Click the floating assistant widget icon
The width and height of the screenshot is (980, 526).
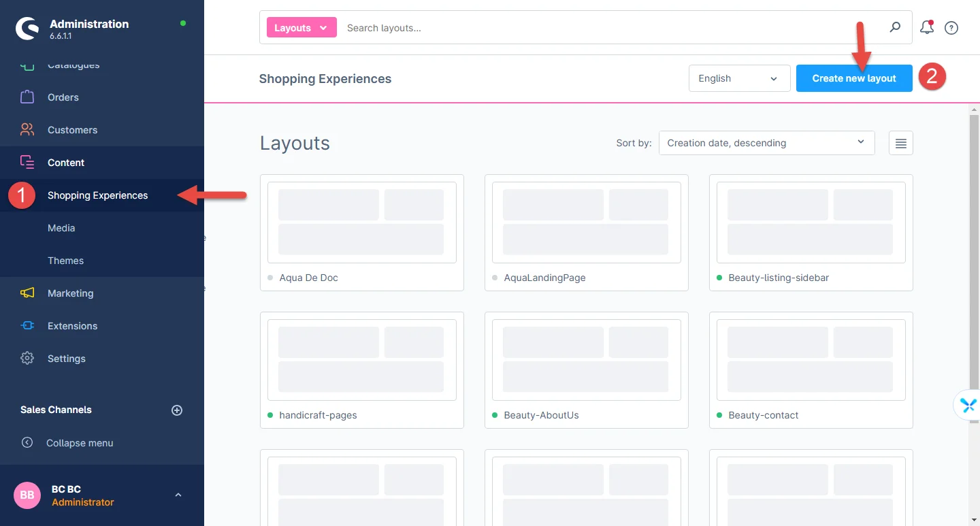tap(968, 406)
